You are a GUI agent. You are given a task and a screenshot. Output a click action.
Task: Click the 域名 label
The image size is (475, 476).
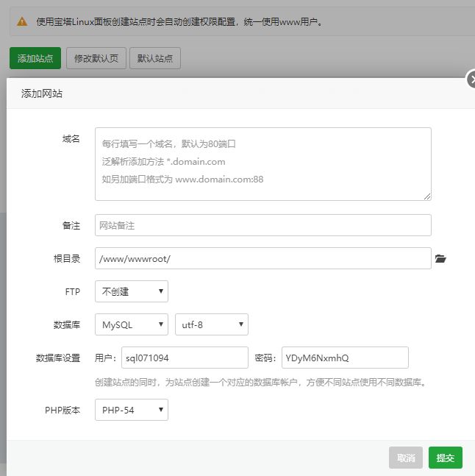71,139
